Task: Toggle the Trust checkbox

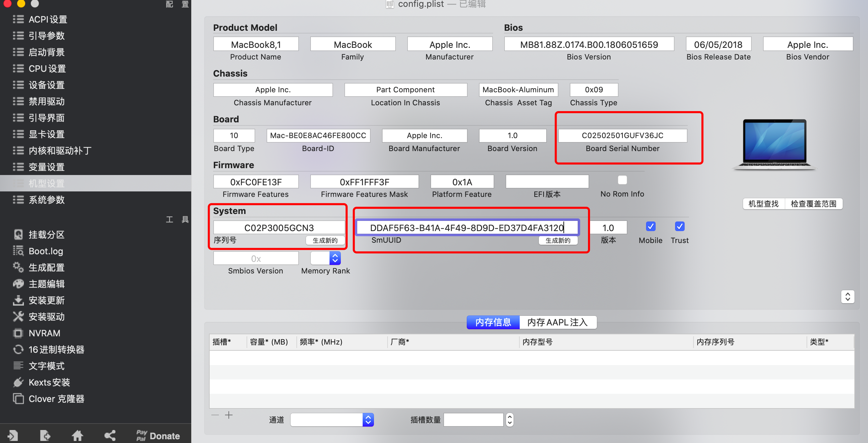Action: point(680,227)
